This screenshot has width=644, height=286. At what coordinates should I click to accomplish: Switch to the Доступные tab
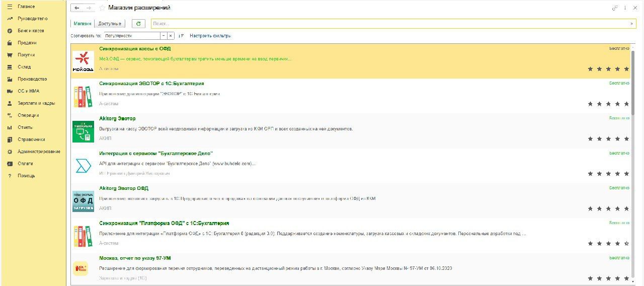point(110,24)
